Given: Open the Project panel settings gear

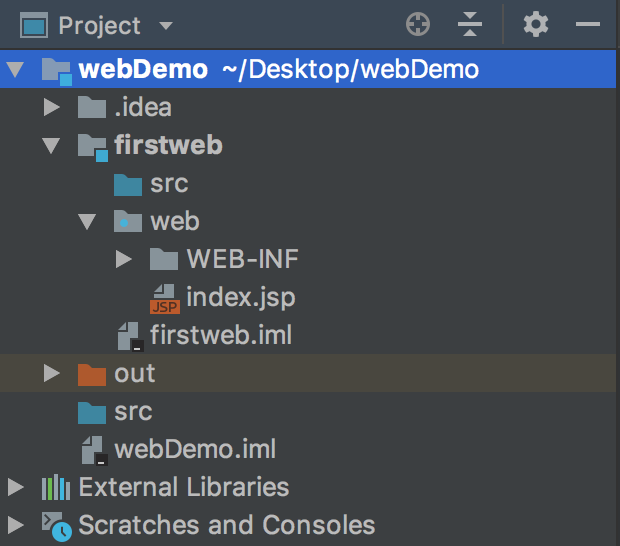Looking at the screenshot, I should (x=536, y=25).
